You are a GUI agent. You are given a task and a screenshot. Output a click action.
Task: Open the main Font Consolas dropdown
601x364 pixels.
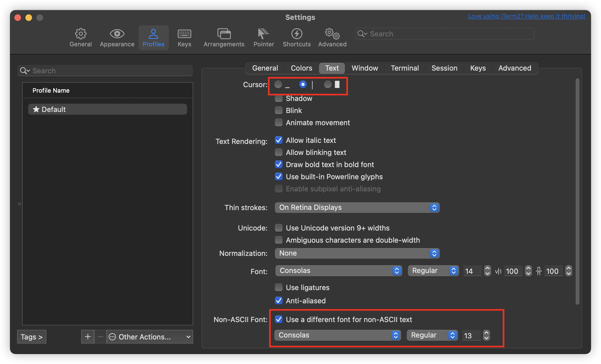[x=339, y=271]
